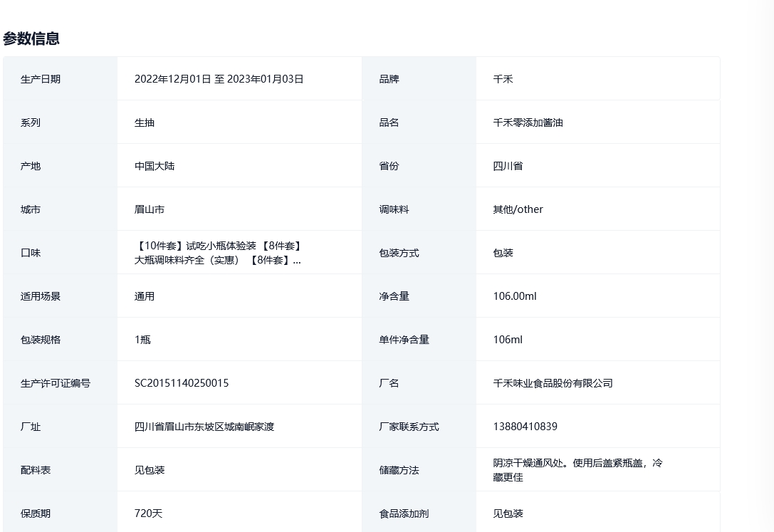Click the 参数信息 heading
The image size is (774, 532).
(31, 38)
